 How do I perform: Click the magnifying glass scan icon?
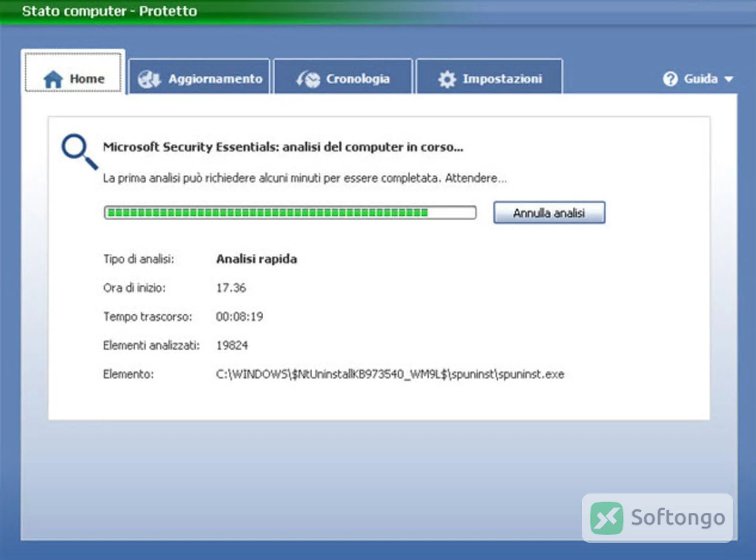tap(79, 152)
